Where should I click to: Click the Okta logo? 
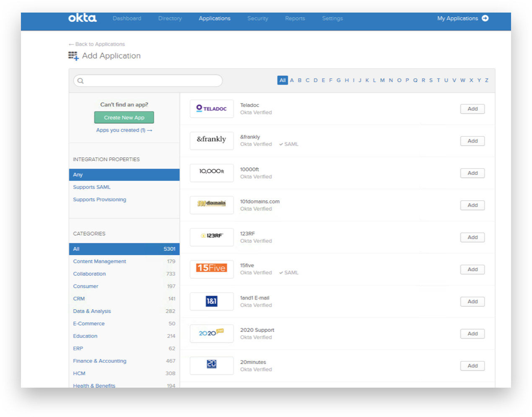(83, 18)
